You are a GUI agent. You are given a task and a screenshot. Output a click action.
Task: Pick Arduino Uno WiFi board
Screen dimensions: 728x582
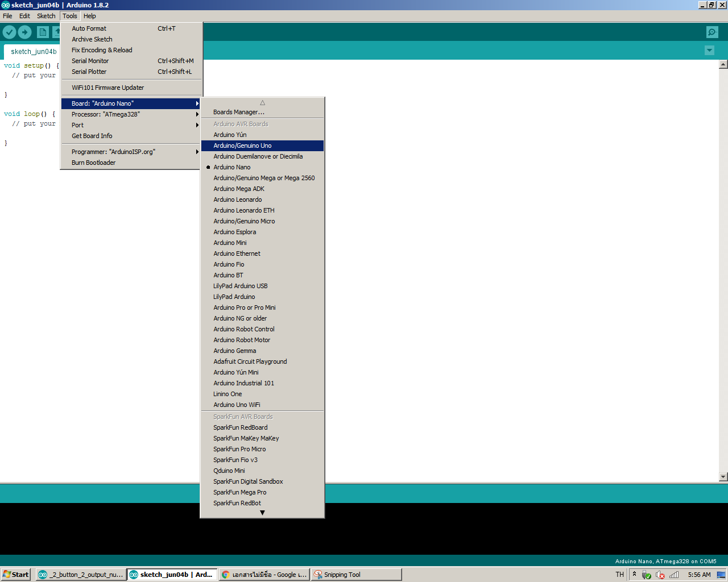262,405
